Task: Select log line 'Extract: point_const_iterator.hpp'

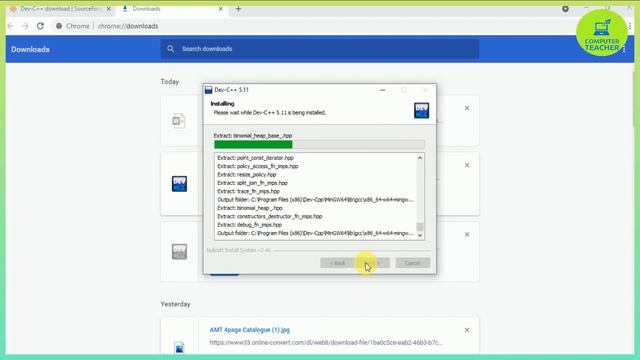Action: (x=256, y=158)
